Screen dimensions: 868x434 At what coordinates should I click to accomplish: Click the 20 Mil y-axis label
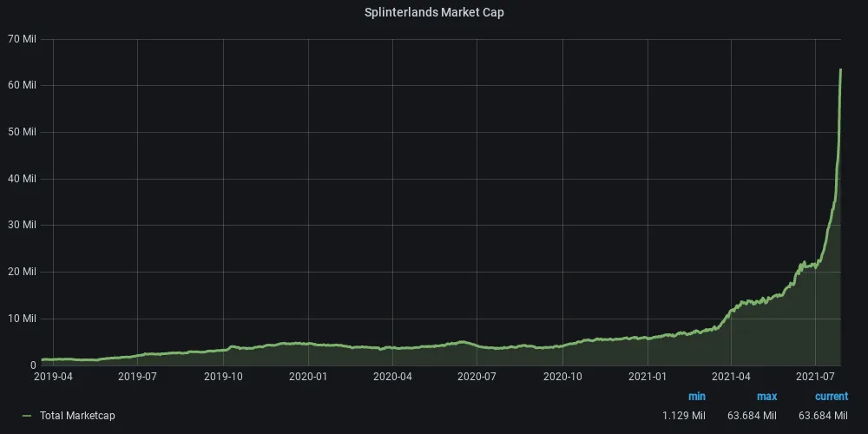(23, 272)
